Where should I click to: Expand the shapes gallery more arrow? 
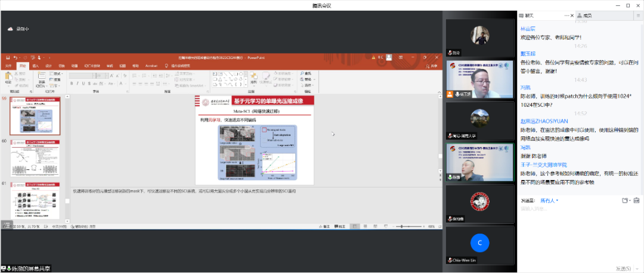246,83
